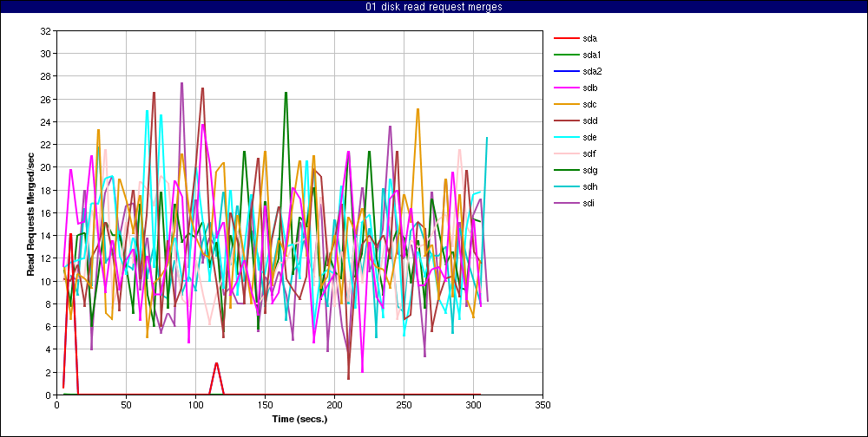Image resolution: width=868 pixels, height=437 pixels.
Task: Click the orange sdc legend line swatch
Action: pyautogui.click(x=565, y=105)
